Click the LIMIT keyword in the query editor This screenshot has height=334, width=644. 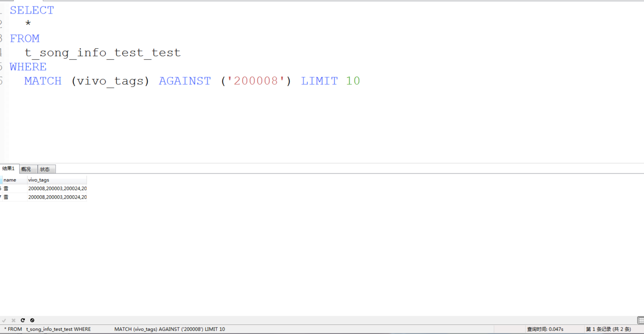point(319,81)
